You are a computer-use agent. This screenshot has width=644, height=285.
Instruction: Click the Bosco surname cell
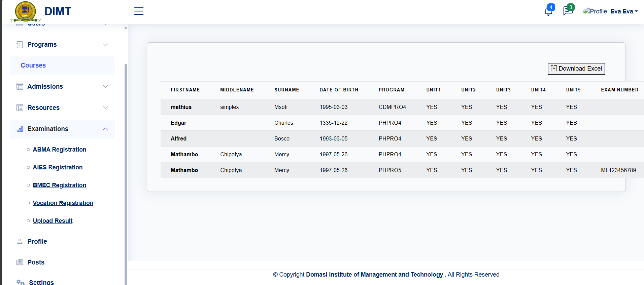pos(282,138)
